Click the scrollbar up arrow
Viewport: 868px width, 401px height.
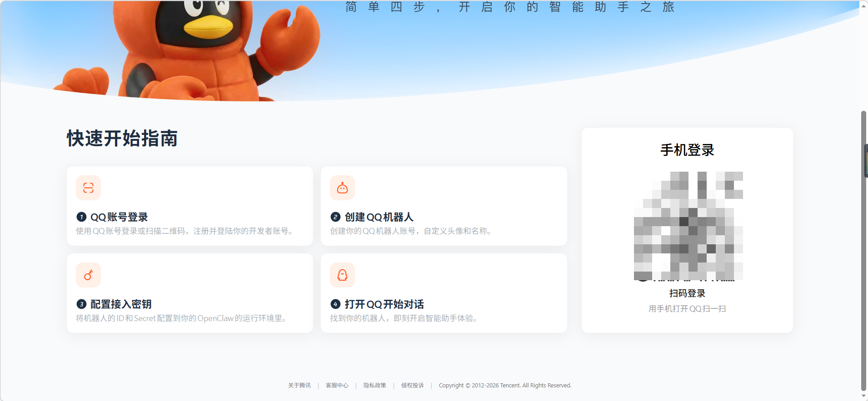863,5
